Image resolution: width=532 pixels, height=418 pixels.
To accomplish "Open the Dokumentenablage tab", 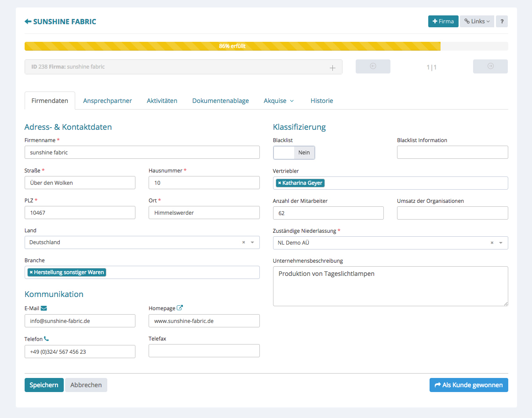I will click(220, 101).
